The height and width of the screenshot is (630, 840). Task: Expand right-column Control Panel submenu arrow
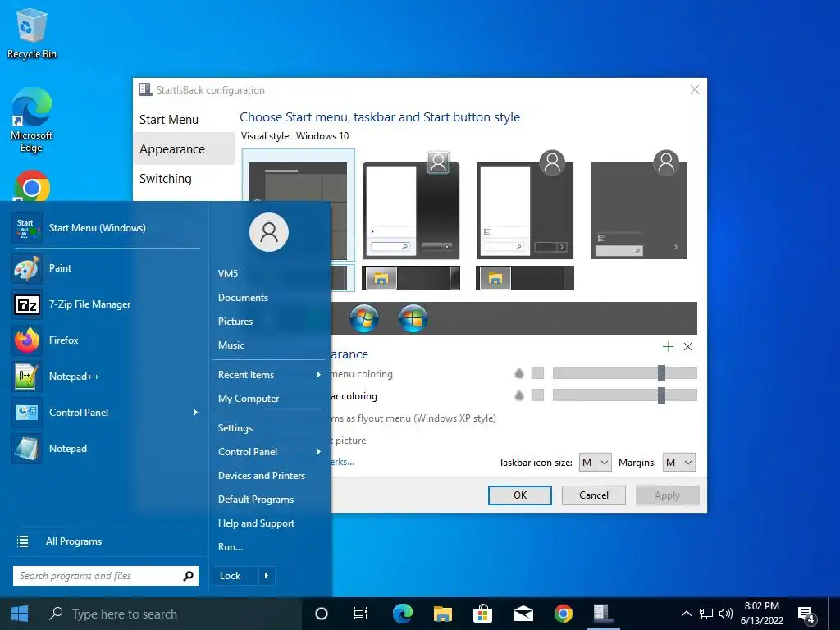[x=318, y=452]
